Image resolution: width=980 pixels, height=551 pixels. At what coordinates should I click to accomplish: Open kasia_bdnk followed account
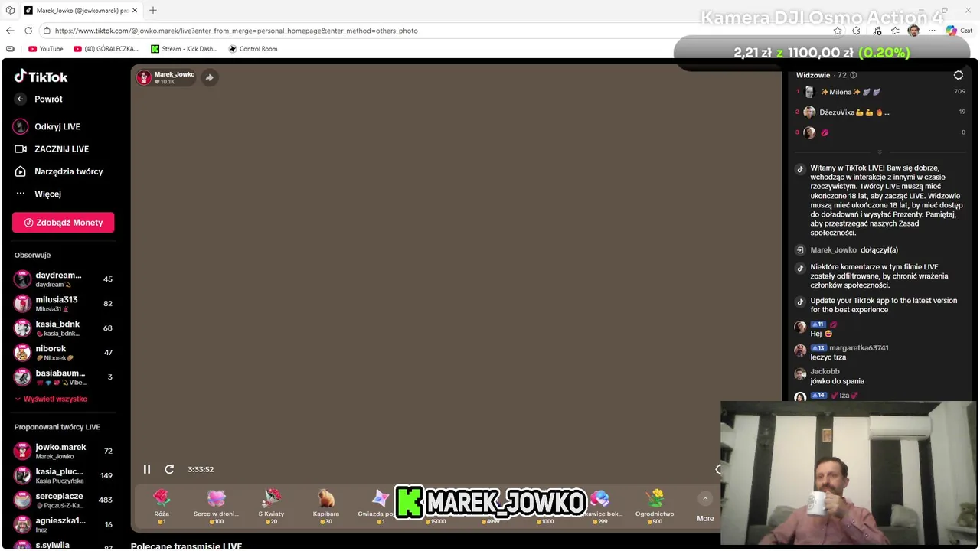point(64,328)
